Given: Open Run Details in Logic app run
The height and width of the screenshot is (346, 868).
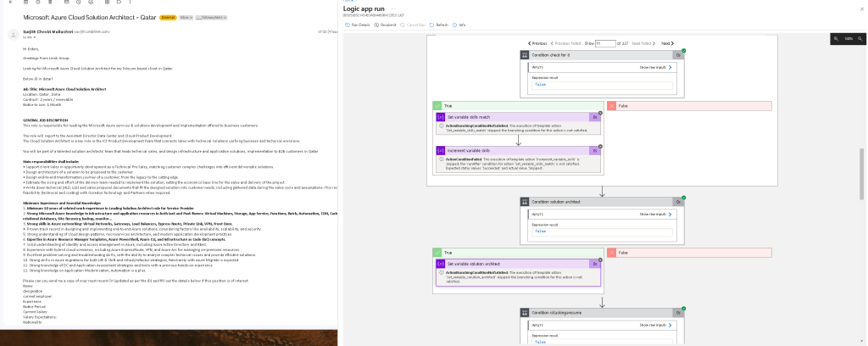Looking at the screenshot, I should (357, 25).
